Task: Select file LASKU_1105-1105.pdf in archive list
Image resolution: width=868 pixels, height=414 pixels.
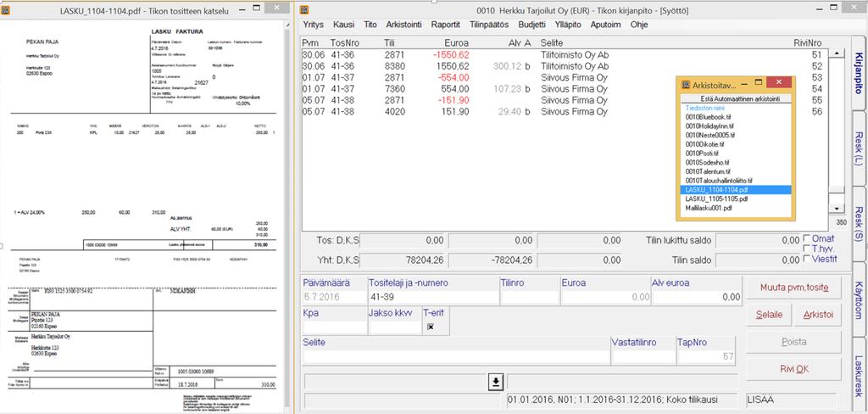Action: 717,199
